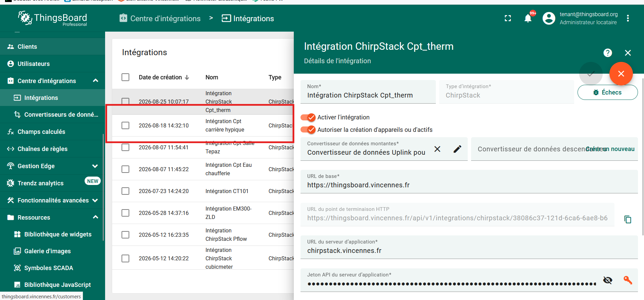Click the URL de base field
The width and height of the screenshot is (644, 300).
tap(469, 182)
